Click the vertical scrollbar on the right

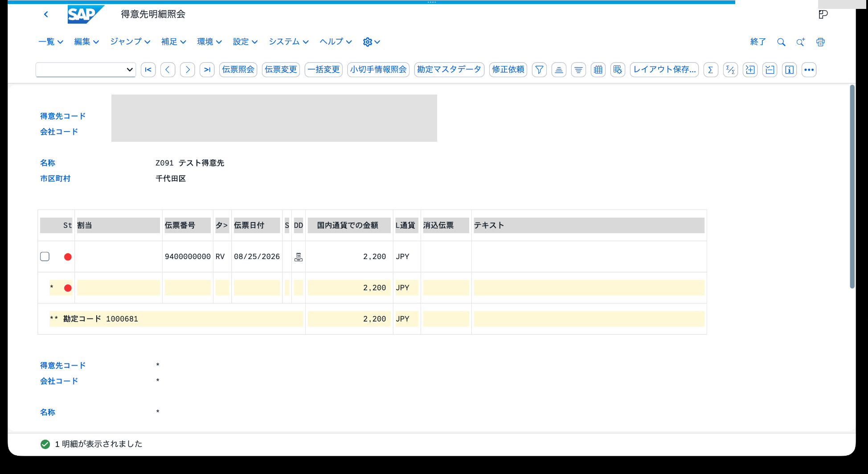(x=852, y=186)
